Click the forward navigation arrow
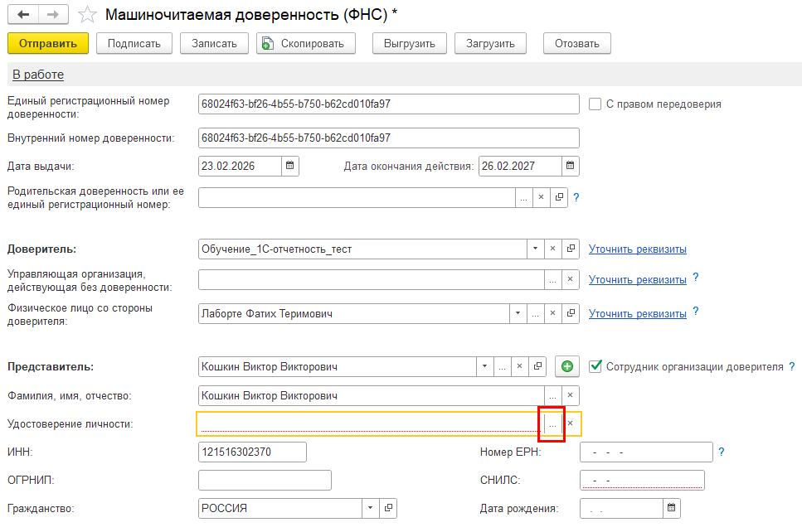The image size is (802, 532). [51, 15]
